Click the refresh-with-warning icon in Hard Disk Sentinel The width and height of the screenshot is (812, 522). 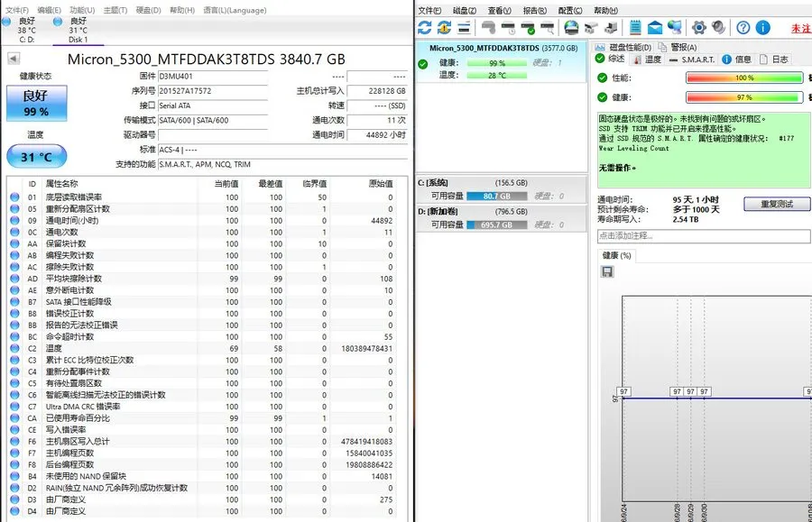[x=444, y=27]
